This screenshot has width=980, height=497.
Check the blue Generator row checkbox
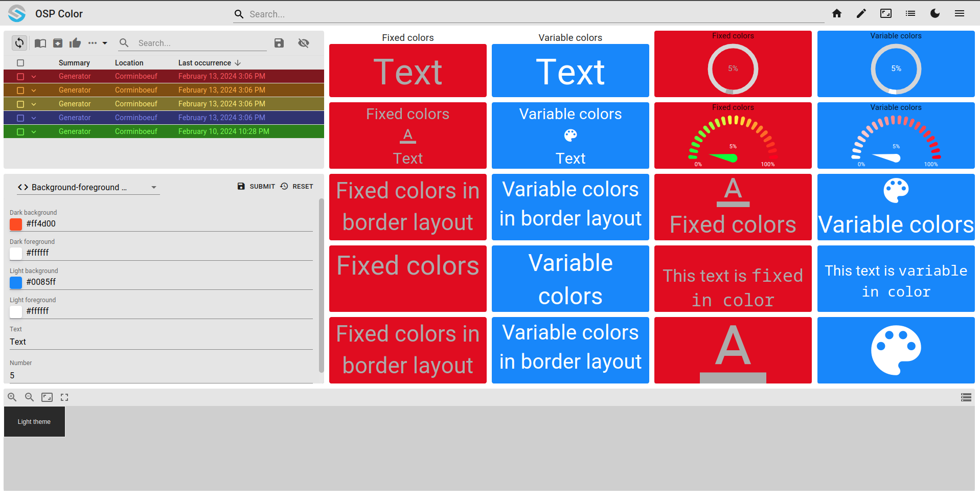pos(20,118)
